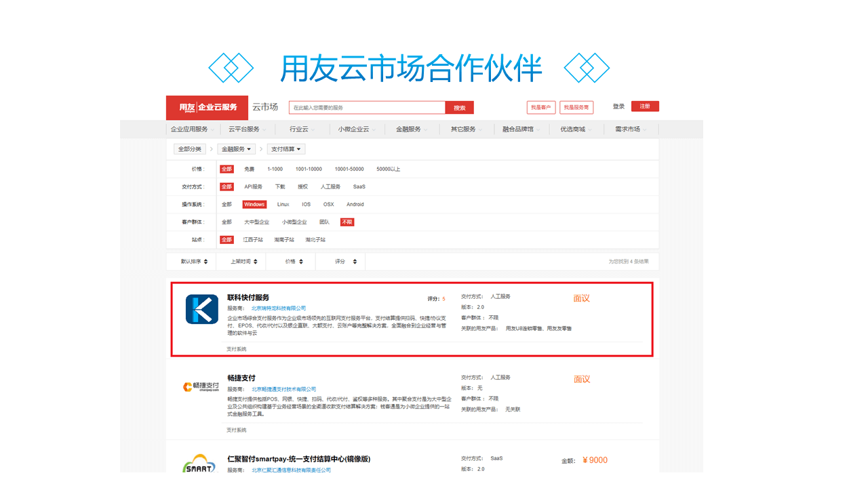Select the 团队 customer filter
Image resolution: width=868 pixels, height=488 pixels.
click(x=325, y=222)
